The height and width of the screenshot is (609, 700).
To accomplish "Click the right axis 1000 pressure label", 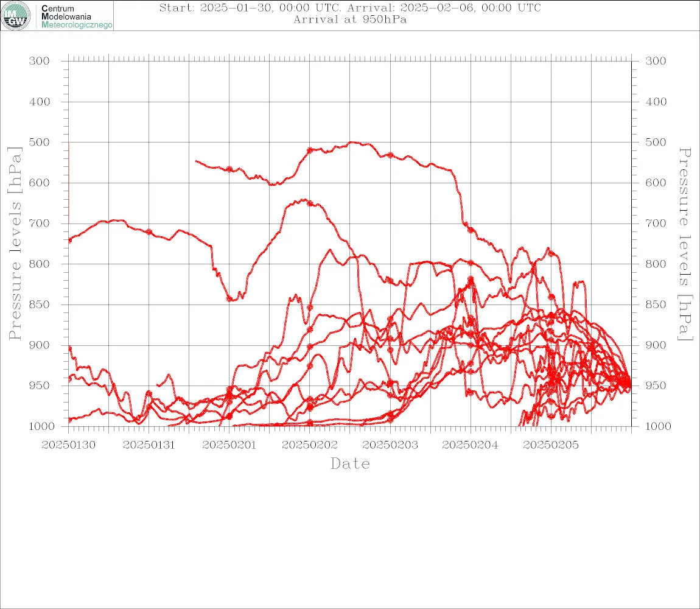I will tap(659, 426).
